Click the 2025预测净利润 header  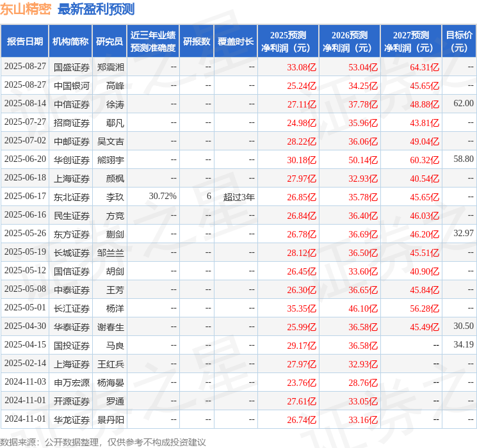[x=288, y=42]
